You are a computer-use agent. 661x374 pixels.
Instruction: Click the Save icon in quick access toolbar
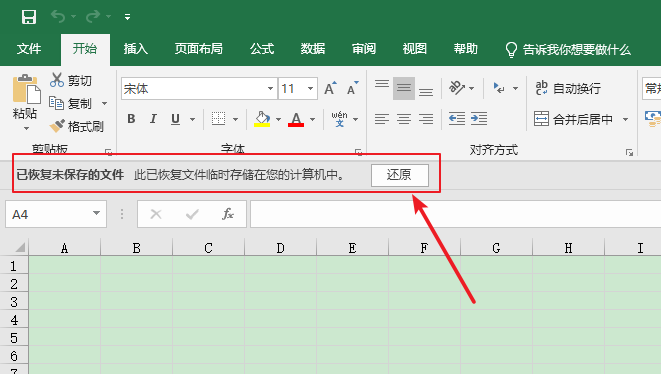29,17
